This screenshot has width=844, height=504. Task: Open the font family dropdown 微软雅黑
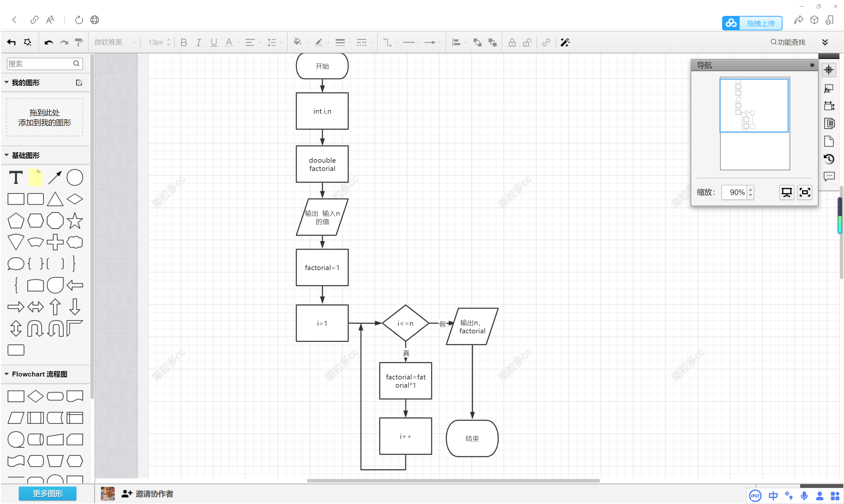point(114,42)
